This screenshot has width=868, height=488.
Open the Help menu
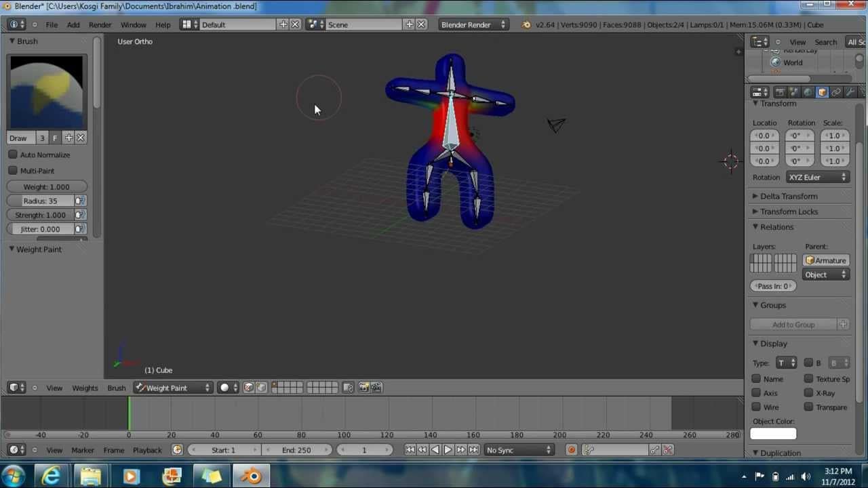163,24
